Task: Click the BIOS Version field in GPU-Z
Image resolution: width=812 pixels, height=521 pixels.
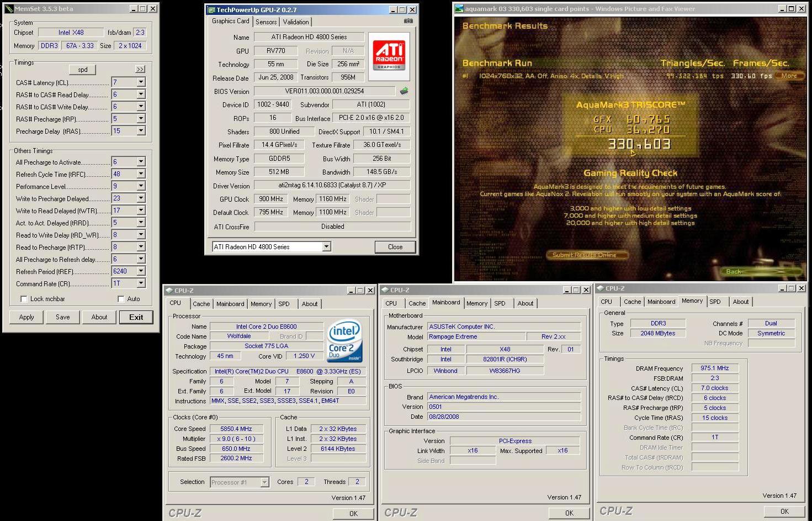Action: coord(325,91)
